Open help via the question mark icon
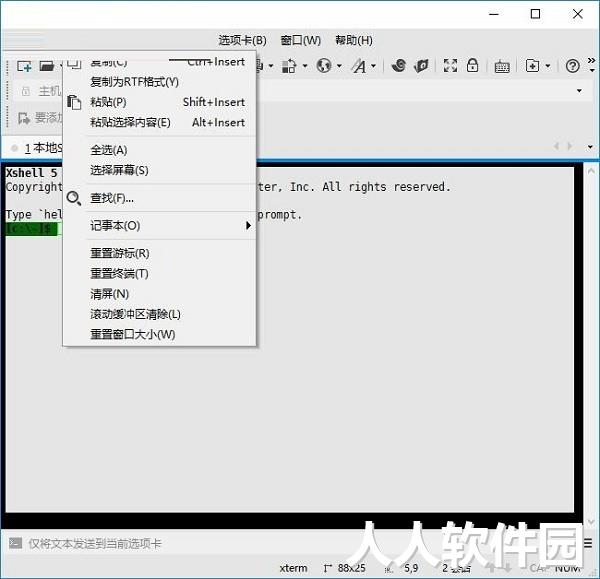Viewport: 600px width, 579px height. click(572, 66)
